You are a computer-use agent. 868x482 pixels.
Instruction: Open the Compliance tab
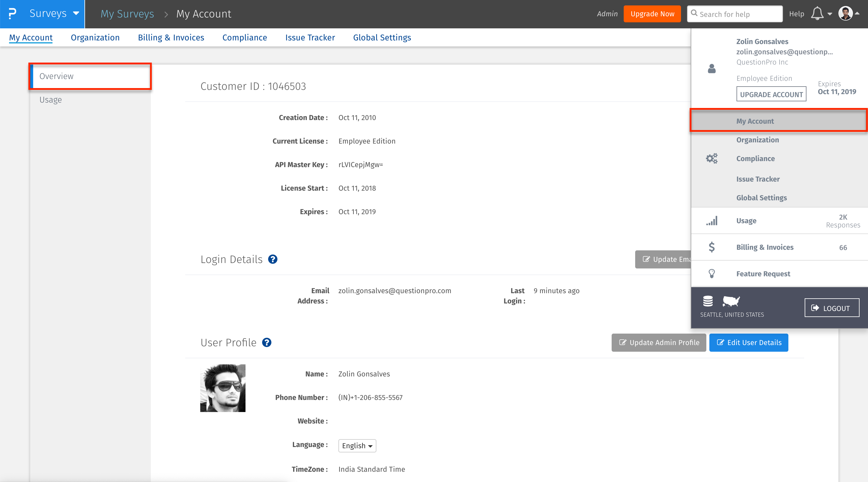(x=244, y=37)
